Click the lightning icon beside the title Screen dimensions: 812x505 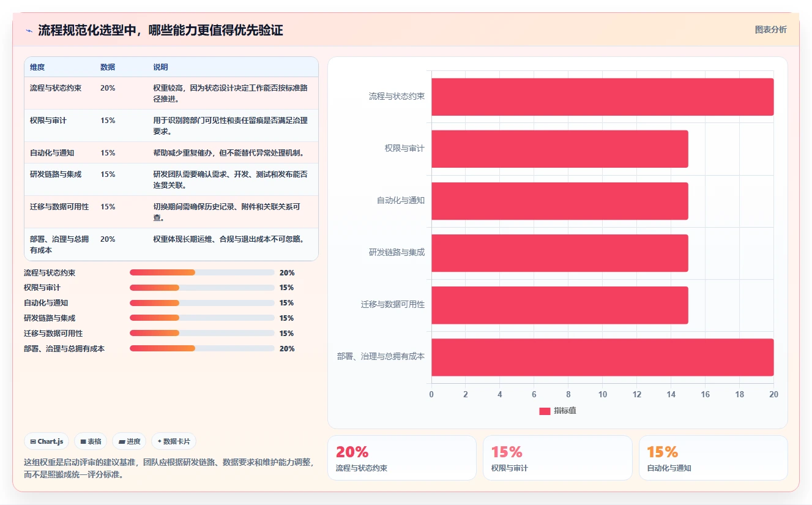(29, 30)
